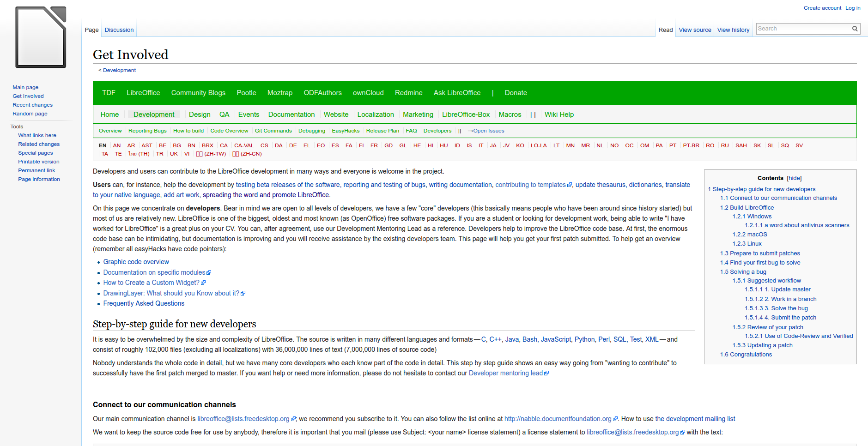Viewport: 868px width, 446px height.
Task: Open the Wiki Help menu item
Action: pyautogui.click(x=559, y=115)
